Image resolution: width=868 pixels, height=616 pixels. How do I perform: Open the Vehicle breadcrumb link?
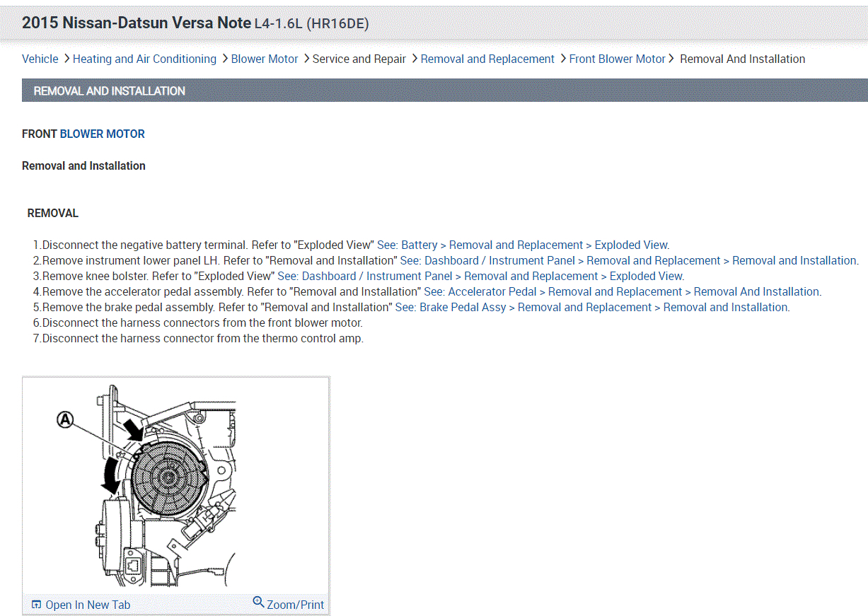pos(40,59)
